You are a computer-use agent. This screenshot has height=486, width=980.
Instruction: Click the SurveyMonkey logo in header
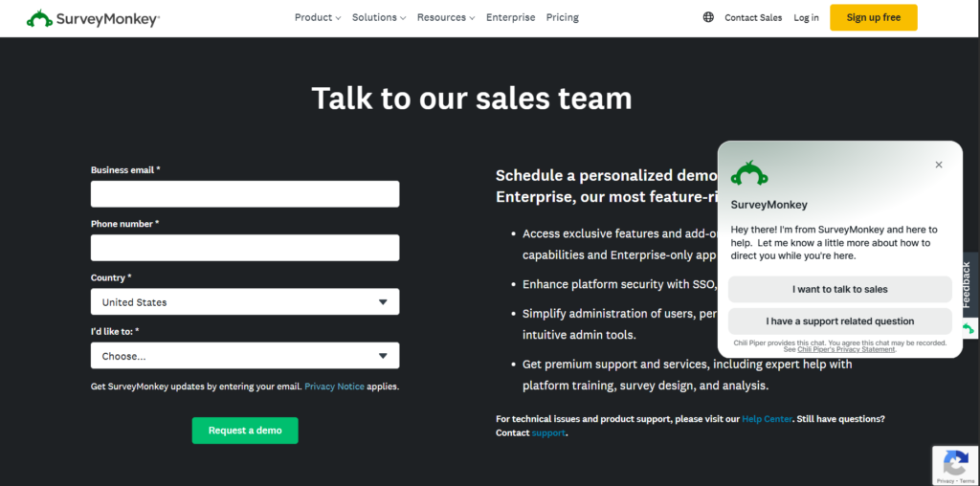coord(93,18)
